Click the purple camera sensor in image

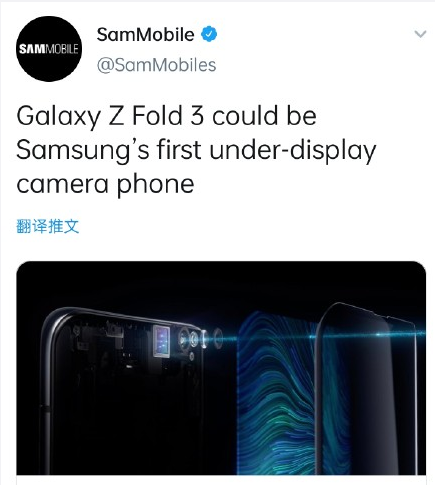point(161,341)
